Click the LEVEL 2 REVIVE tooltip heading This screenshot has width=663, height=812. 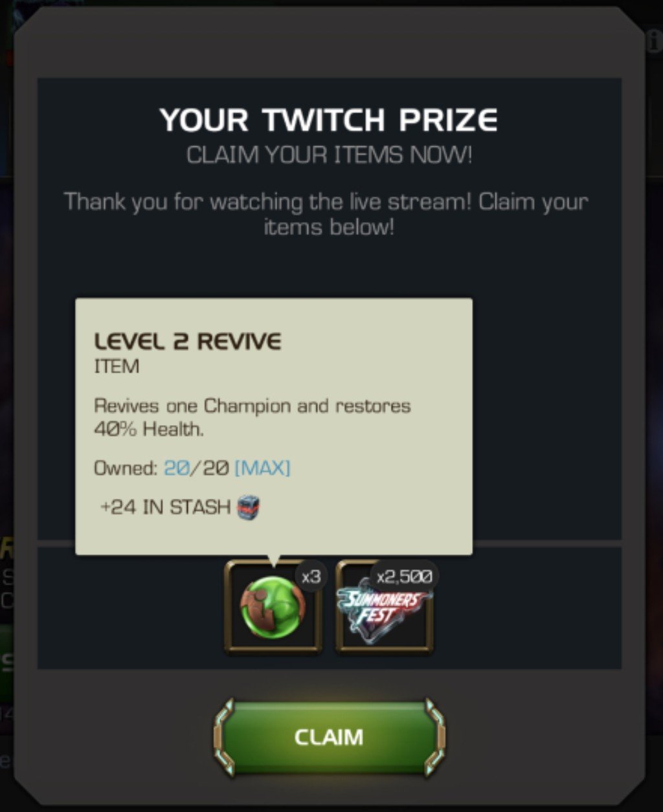[x=188, y=341]
